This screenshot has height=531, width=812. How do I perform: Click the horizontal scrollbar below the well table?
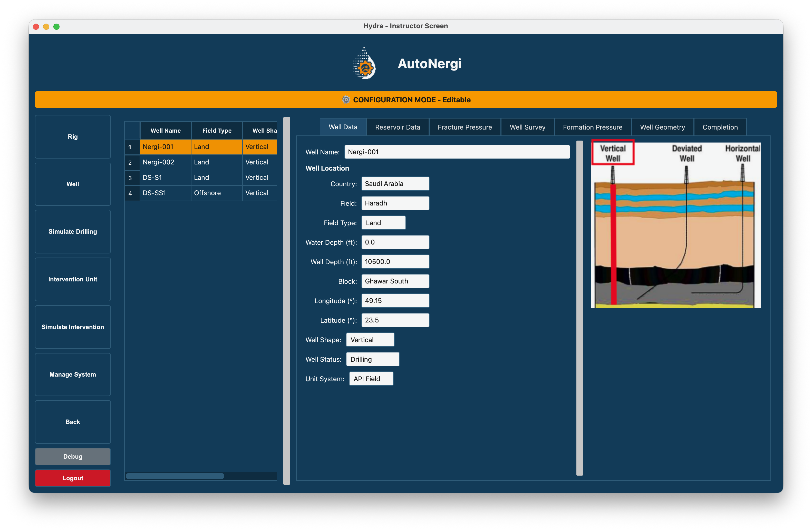[175, 476]
